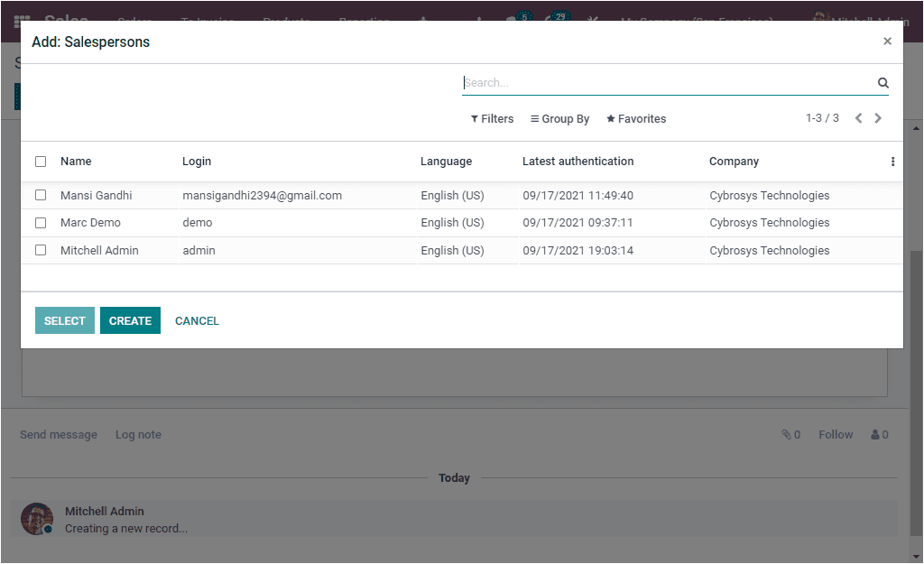The image size is (924, 564).
Task: Select all salespersons with header checkbox
Action: click(x=40, y=161)
